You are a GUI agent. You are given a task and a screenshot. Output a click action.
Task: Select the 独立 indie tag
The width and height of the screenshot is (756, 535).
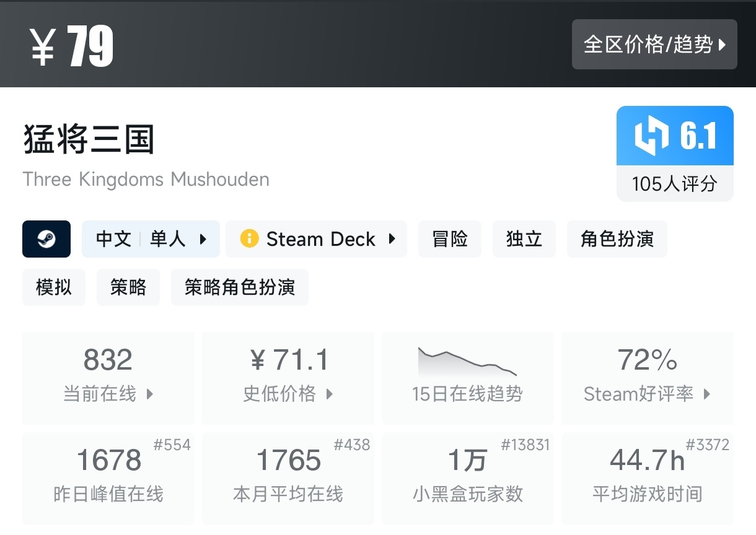coord(524,239)
